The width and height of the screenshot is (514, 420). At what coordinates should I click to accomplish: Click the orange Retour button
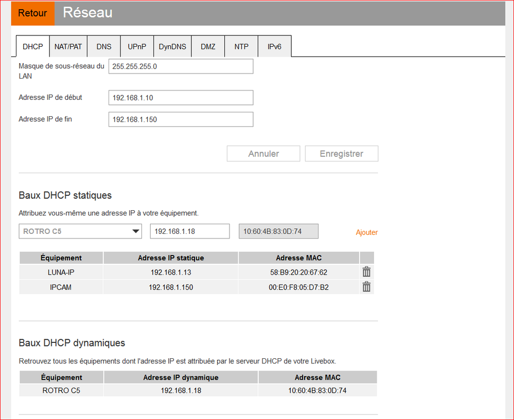click(32, 13)
